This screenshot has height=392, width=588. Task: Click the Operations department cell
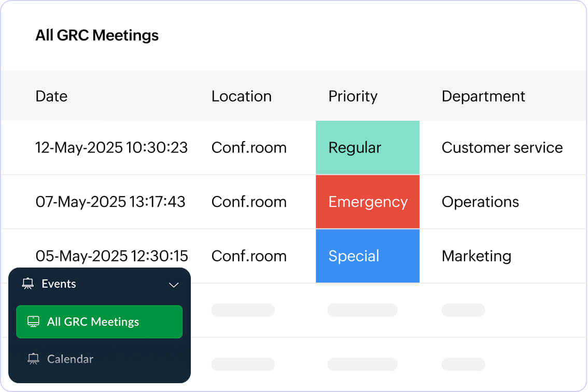point(480,202)
